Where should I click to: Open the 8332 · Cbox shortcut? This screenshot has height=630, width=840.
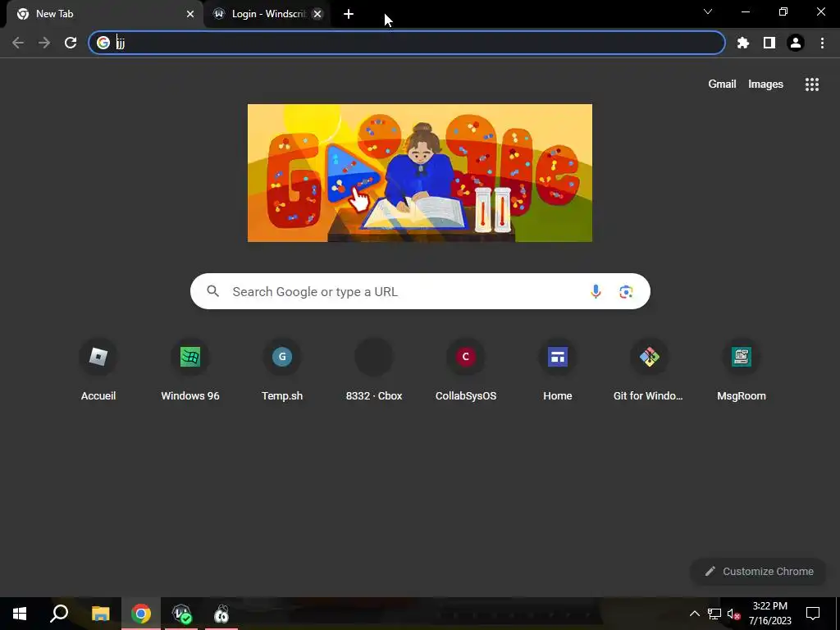(x=374, y=370)
